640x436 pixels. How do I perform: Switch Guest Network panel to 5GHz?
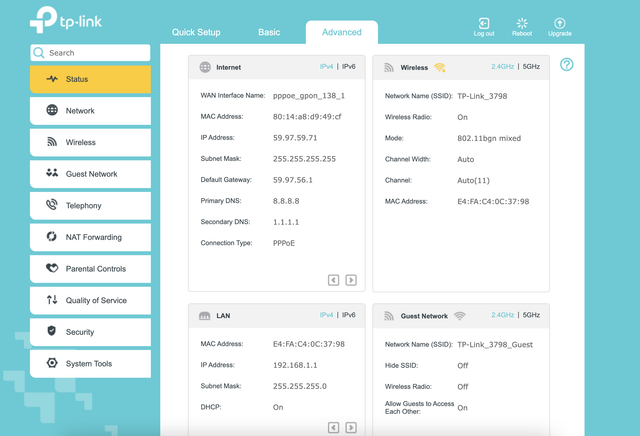531,315
